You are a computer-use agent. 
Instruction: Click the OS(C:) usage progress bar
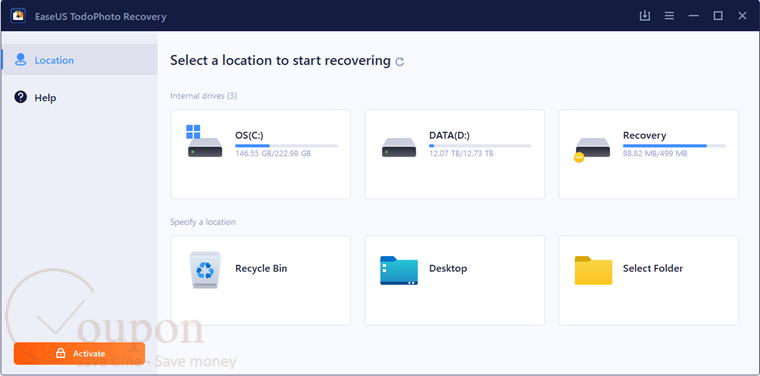tap(286, 145)
